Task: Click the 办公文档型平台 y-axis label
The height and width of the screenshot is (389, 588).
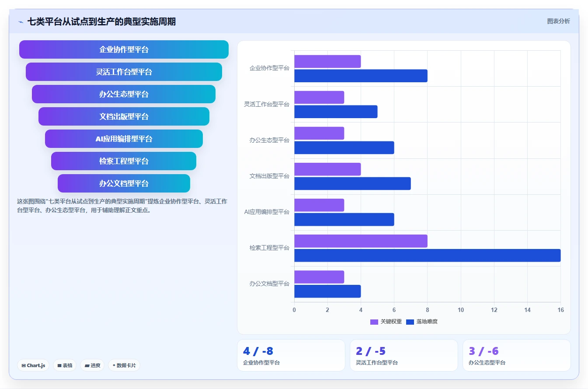Action: [x=269, y=284]
